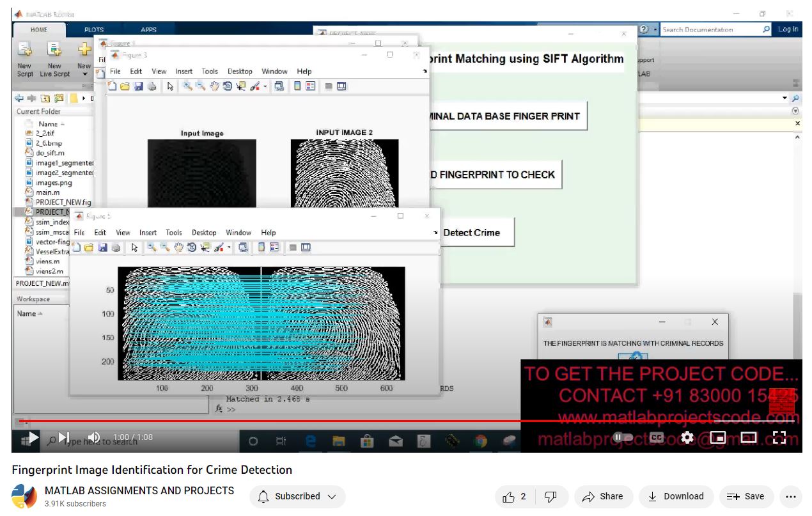Screen dimensions: 812x516
Task: Open Tools menu in Figure 5
Action: (174, 233)
